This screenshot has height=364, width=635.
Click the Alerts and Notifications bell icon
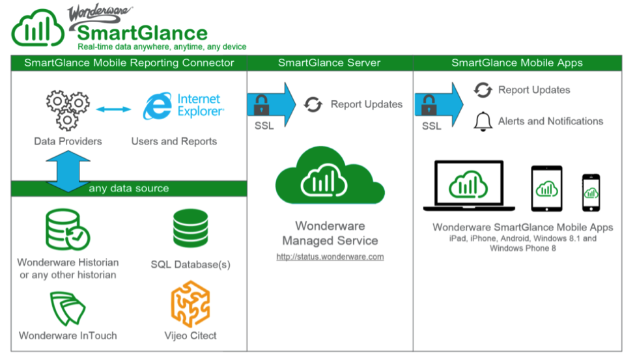point(483,122)
